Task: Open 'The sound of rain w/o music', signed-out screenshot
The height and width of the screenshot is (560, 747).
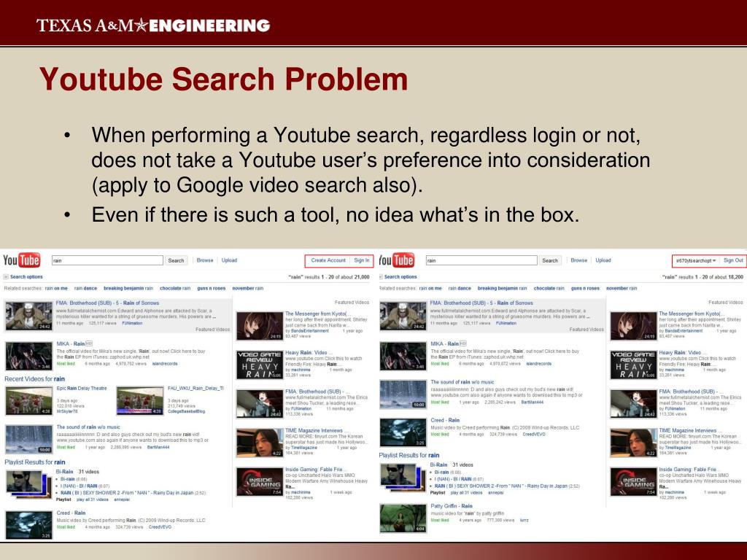Action: (88, 427)
